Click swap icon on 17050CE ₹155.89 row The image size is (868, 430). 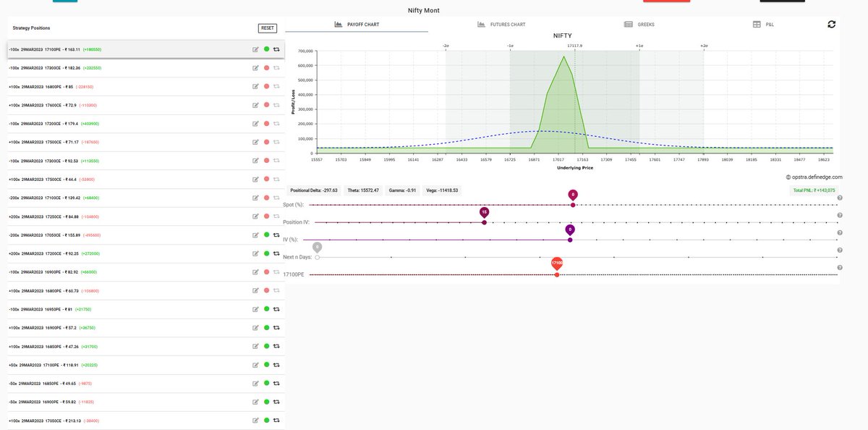[276, 235]
